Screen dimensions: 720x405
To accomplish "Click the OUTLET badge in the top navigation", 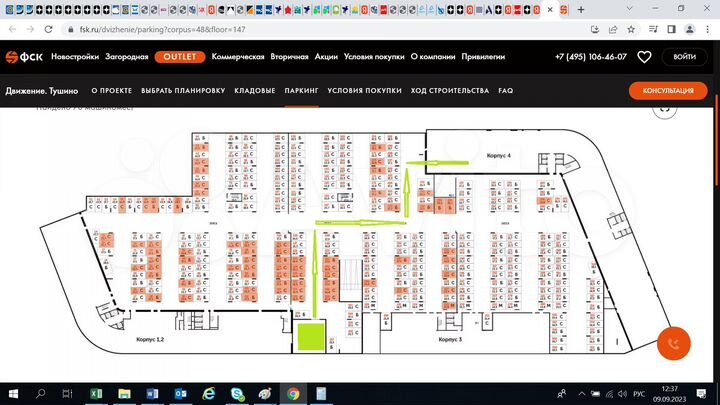I will click(x=181, y=57).
